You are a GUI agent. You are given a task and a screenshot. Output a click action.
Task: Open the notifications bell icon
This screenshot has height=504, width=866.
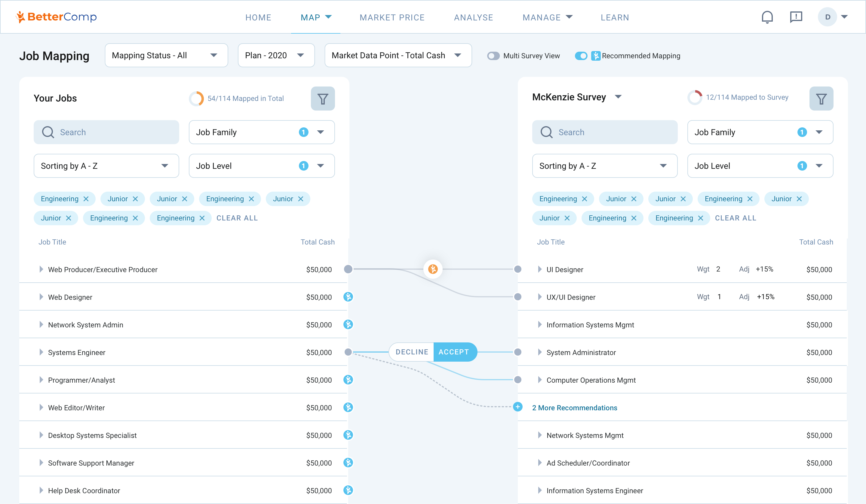click(x=767, y=17)
